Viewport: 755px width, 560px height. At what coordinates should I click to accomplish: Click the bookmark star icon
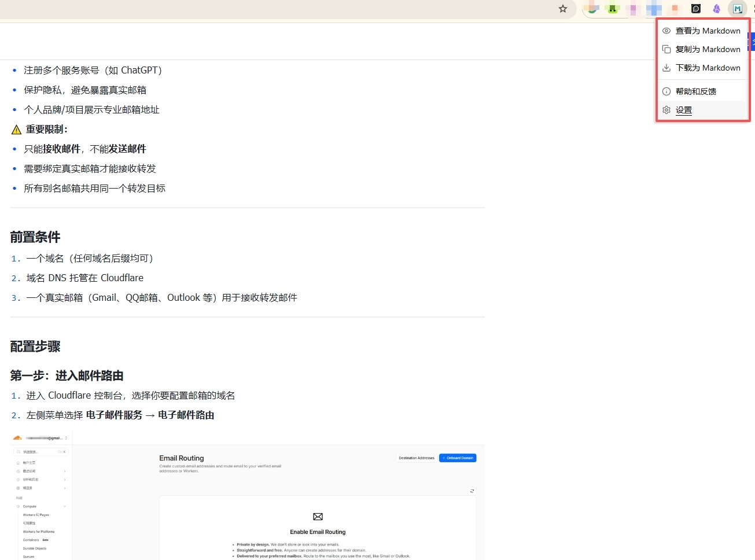[x=563, y=9]
